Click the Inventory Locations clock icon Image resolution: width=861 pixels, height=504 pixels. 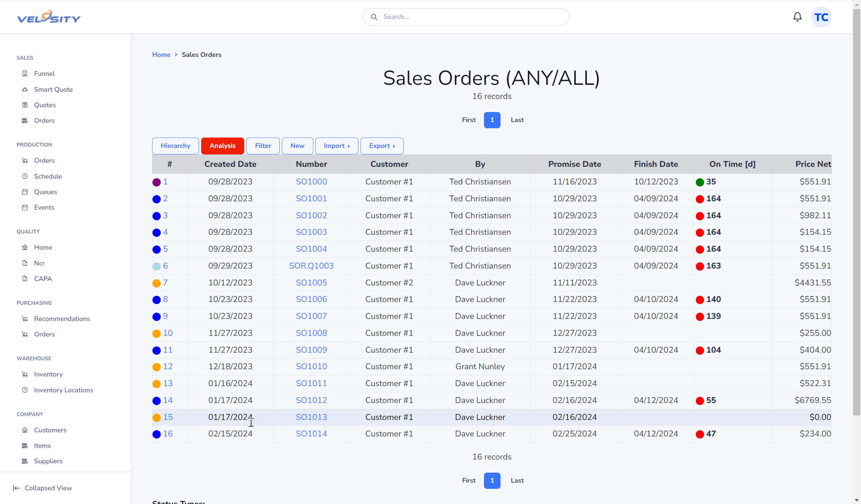[x=25, y=390]
